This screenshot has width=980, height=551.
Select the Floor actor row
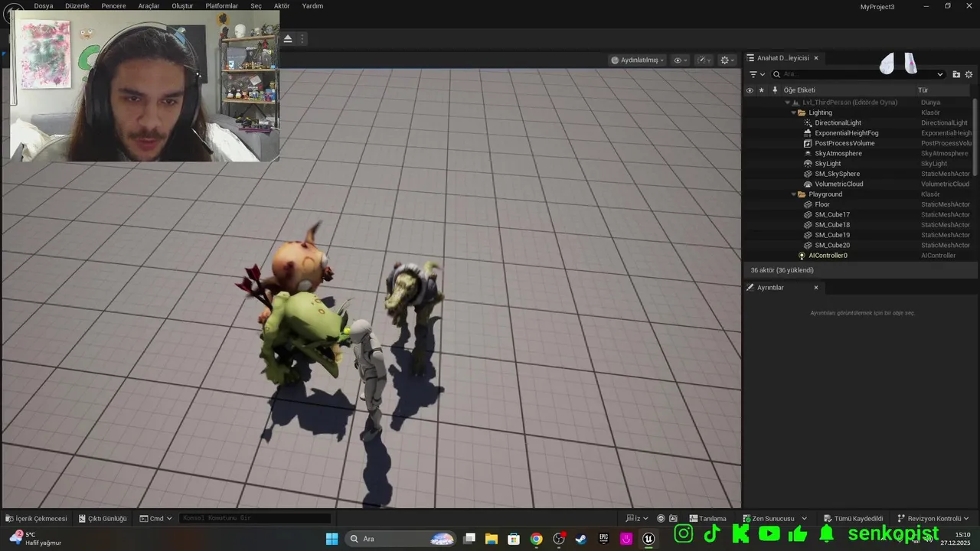[857, 204]
